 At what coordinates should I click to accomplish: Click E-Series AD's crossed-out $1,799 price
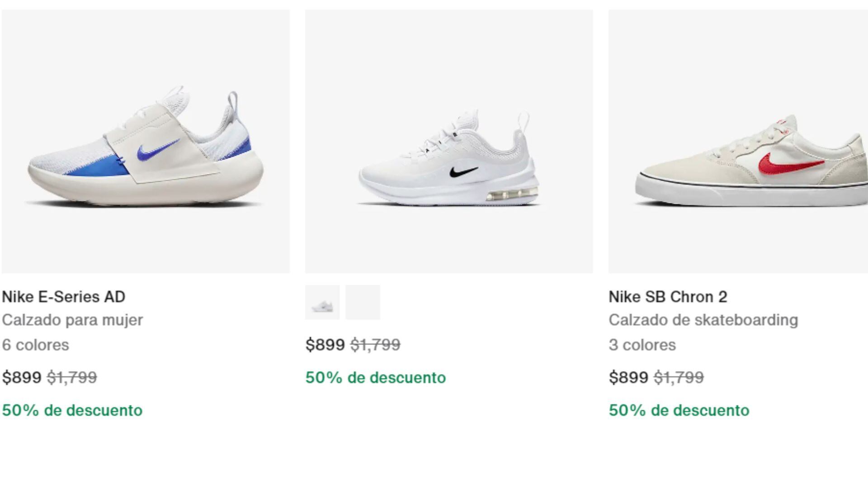coord(72,377)
